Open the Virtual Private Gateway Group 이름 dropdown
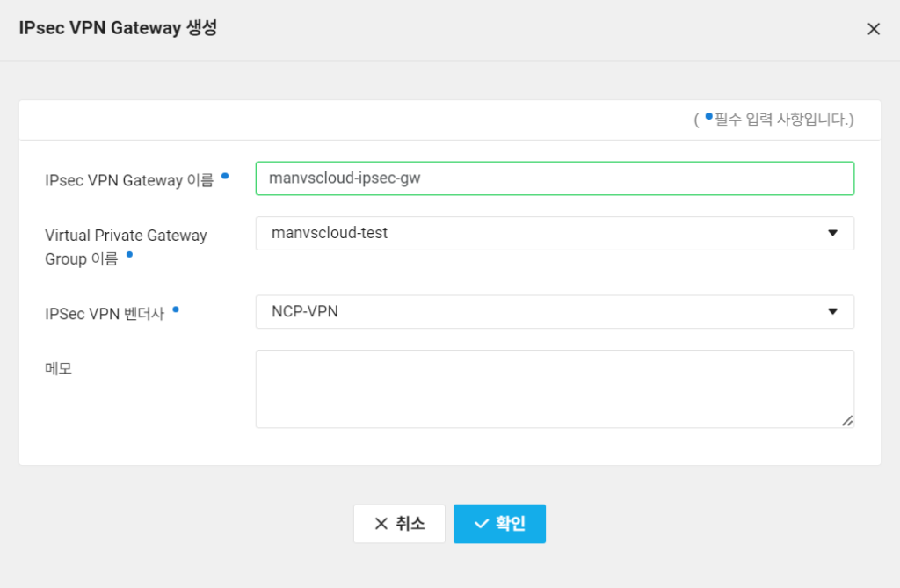 pos(554,233)
